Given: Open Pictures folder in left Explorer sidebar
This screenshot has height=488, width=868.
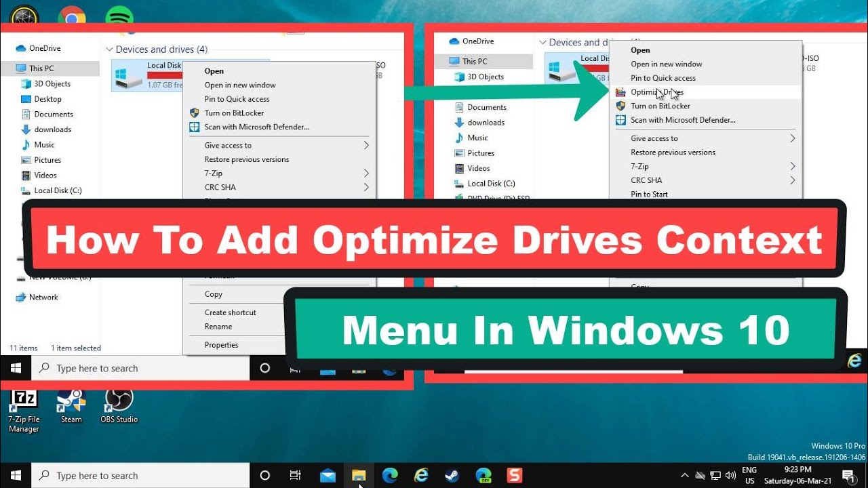Looking at the screenshot, I should coord(47,160).
